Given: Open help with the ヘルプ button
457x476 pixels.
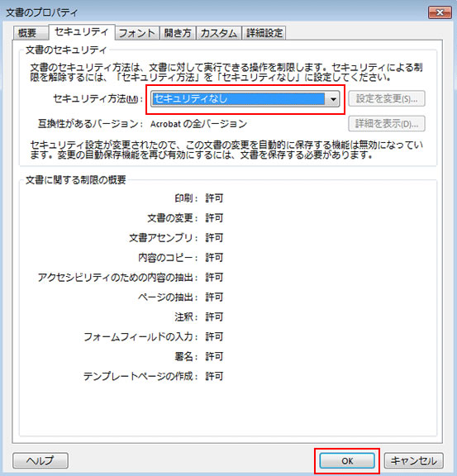Looking at the screenshot, I should [40, 460].
